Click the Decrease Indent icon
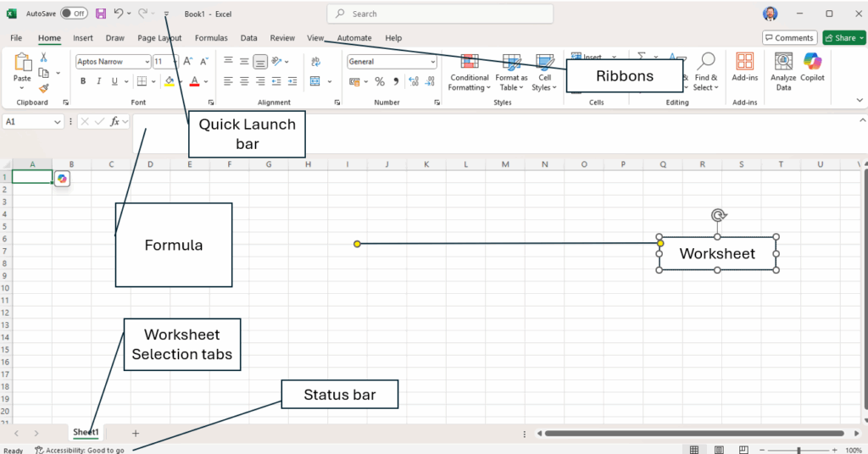Viewport: 868px width, 454px height. [276, 81]
